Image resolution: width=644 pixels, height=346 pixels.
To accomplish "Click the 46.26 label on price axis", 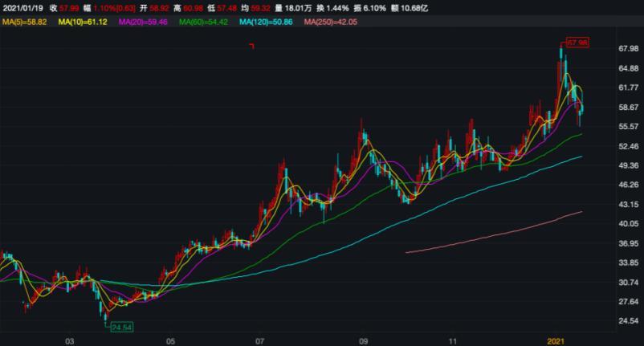I will pos(627,185).
